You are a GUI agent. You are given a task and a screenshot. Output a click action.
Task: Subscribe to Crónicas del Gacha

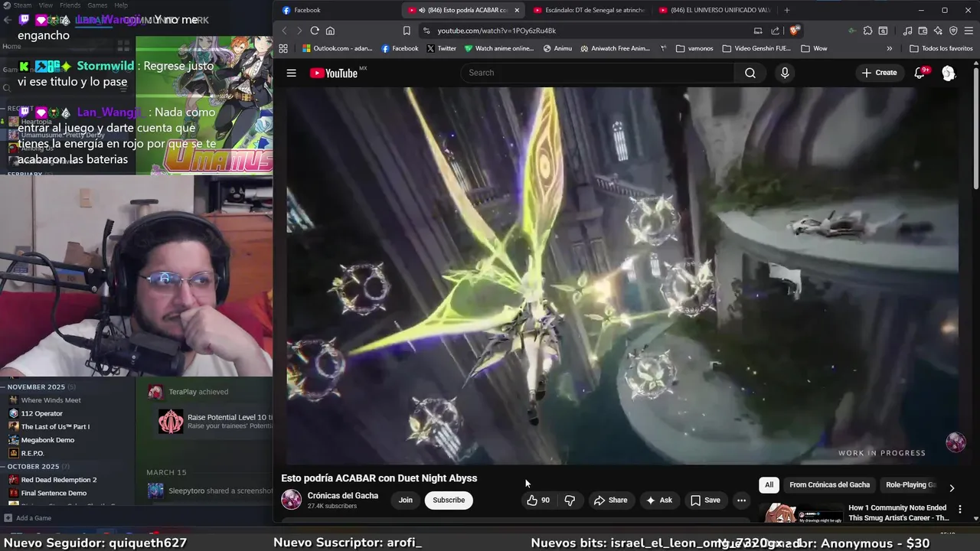[449, 500]
